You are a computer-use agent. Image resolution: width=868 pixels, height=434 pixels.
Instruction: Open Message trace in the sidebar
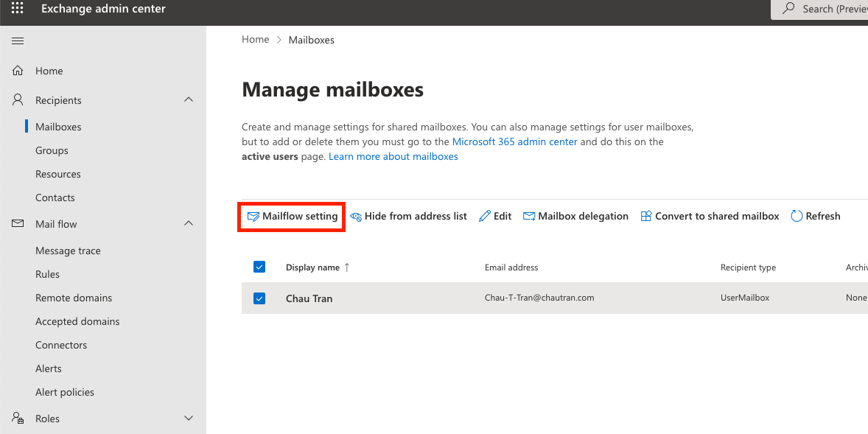(68, 251)
